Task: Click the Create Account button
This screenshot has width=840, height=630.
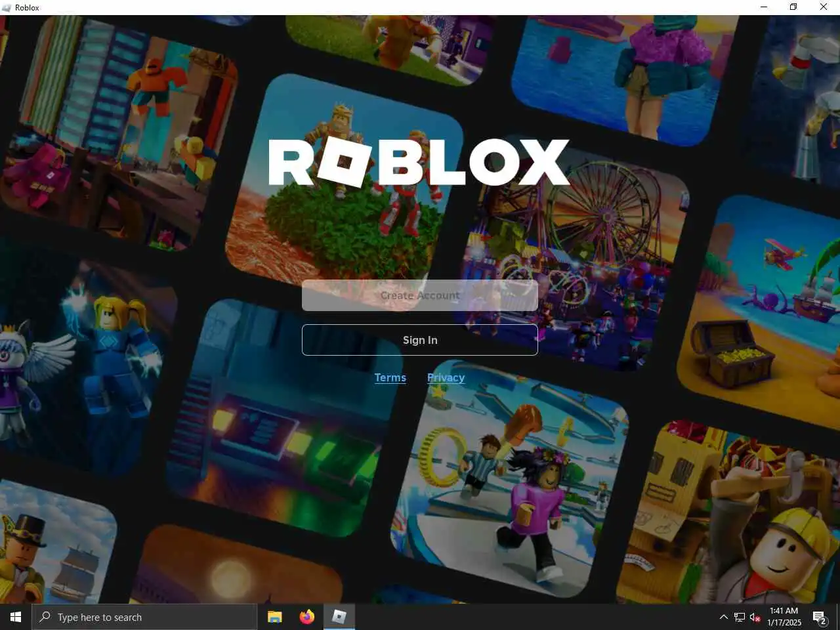Action: [420, 295]
